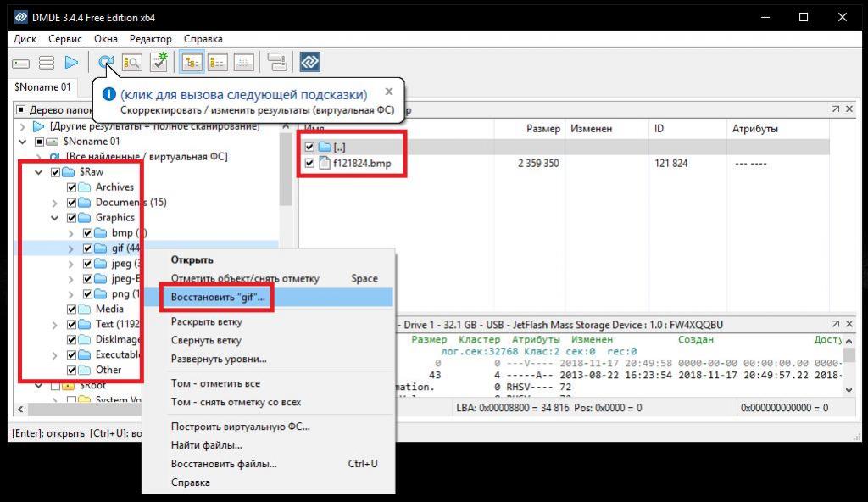Click the select disk toolbar icon
The width and height of the screenshot is (868, 502).
pos(21,63)
